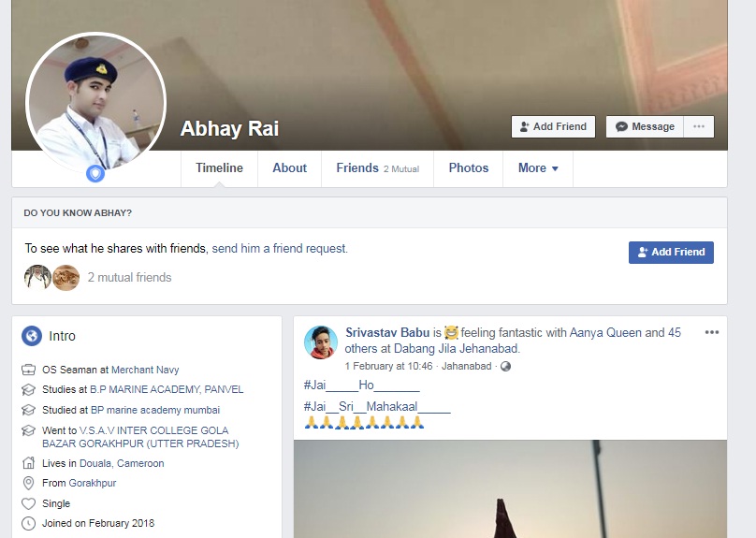Open the Photos tab
This screenshot has height=538, width=756.
(469, 168)
